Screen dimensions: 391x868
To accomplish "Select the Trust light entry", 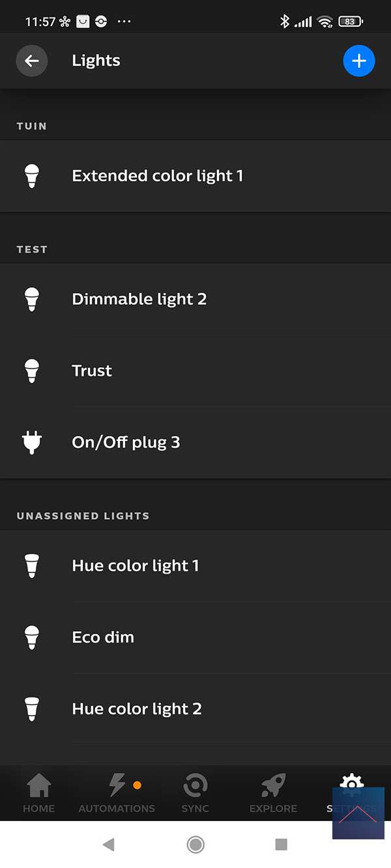I will click(92, 371).
